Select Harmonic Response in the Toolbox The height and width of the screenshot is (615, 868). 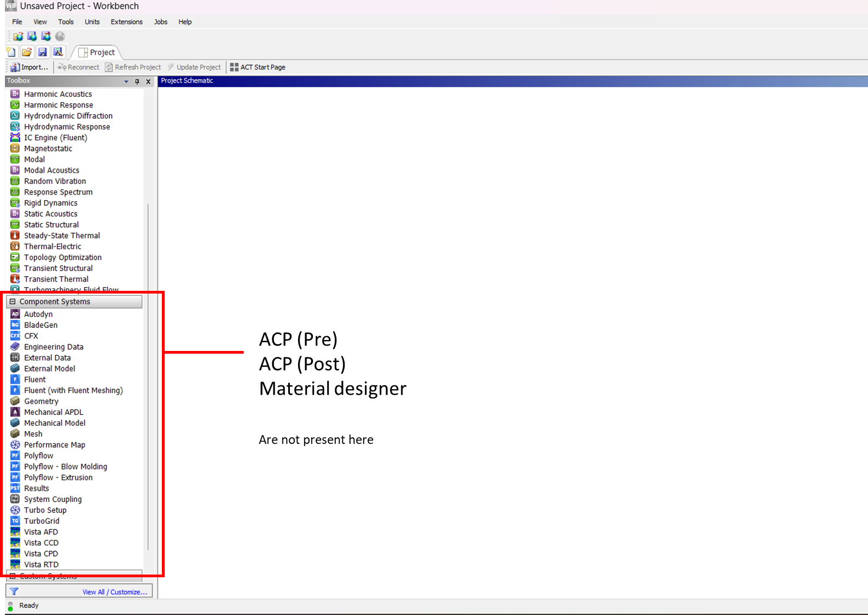click(x=59, y=105)
